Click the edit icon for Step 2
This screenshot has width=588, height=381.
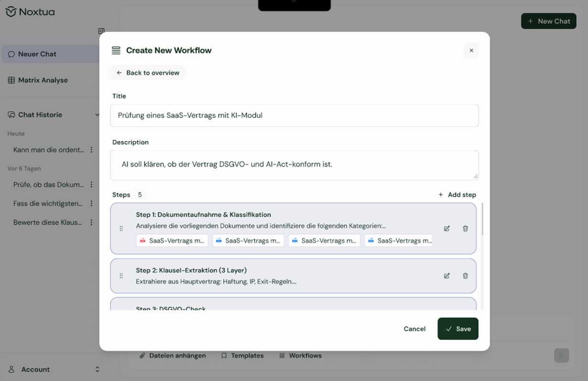pyautogui.click(x=447, y=276)
